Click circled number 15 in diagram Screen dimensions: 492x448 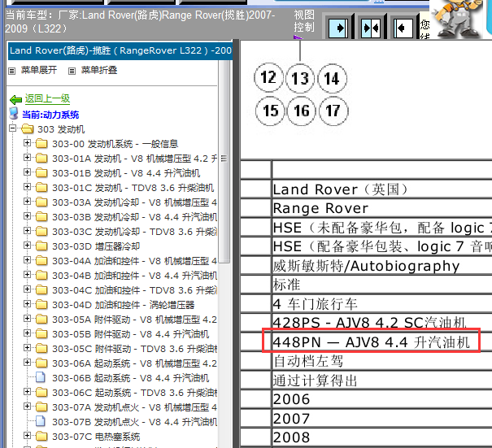tap(270, 111)
